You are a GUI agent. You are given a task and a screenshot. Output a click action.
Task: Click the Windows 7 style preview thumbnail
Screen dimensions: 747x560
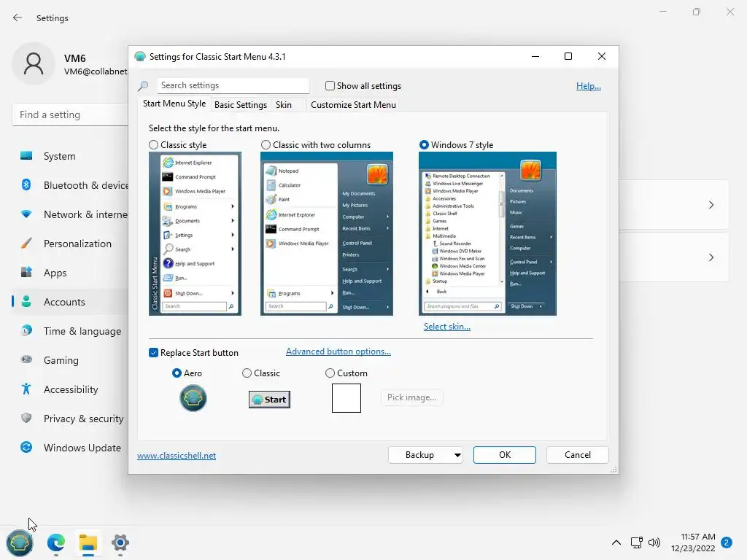[x=487, y=233]
